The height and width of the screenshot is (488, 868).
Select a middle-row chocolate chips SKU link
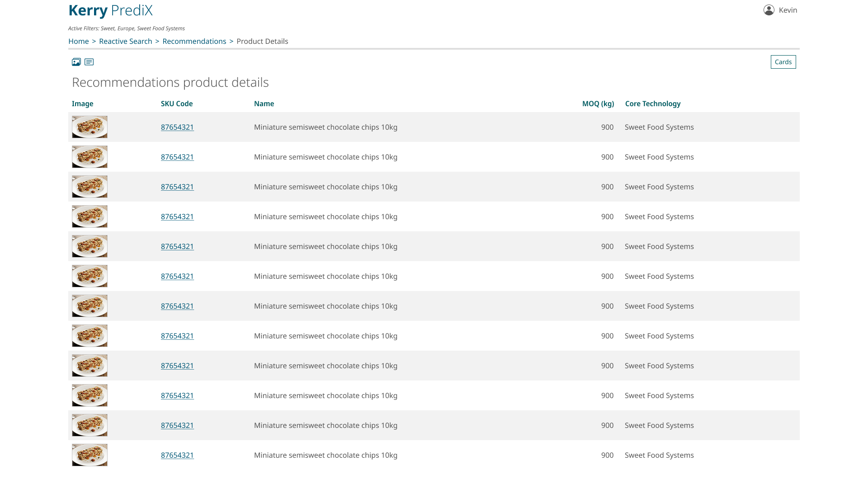coord(177,276)
